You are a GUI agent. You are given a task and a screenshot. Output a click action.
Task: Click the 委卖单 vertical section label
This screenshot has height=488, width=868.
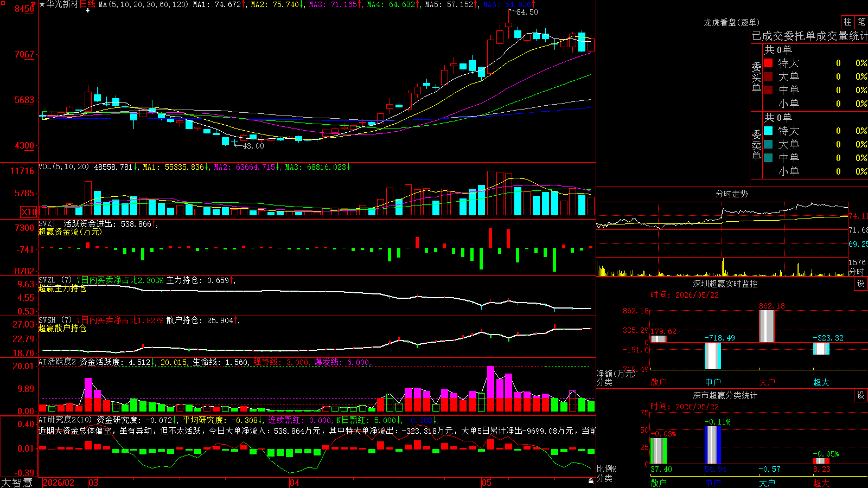pos(756,145)
